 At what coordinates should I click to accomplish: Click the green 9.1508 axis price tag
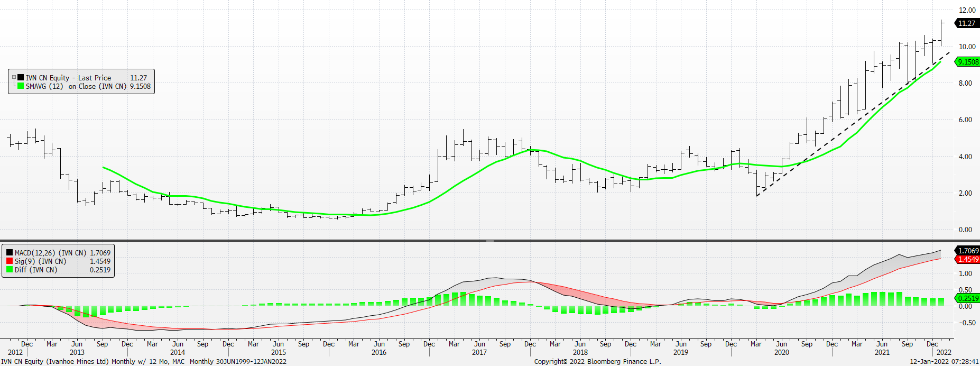967,62
